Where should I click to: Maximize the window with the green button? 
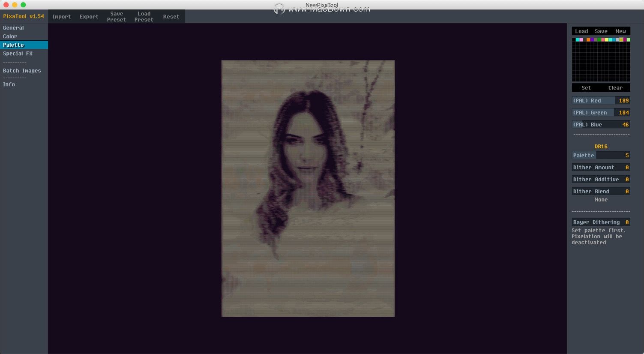click(23, 5)
